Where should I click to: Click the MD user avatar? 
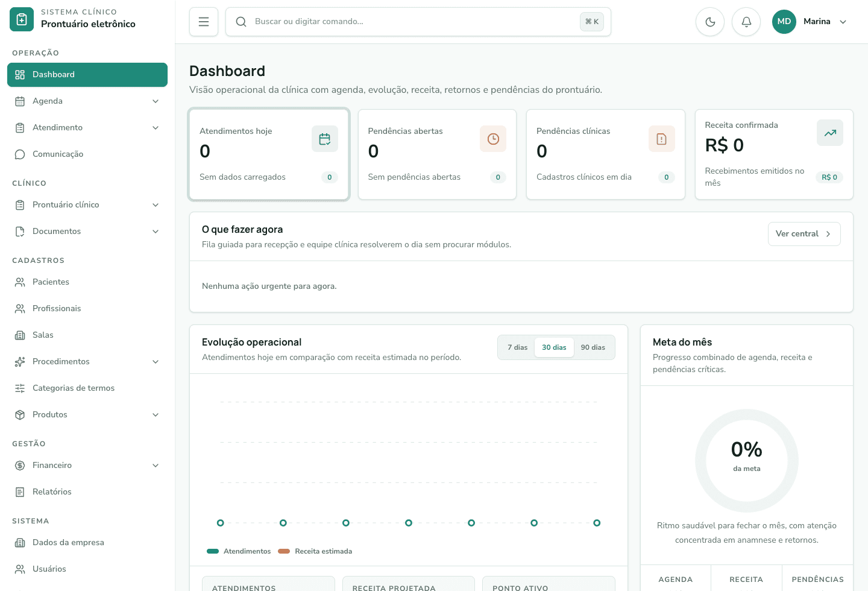(x=784, y=22)
